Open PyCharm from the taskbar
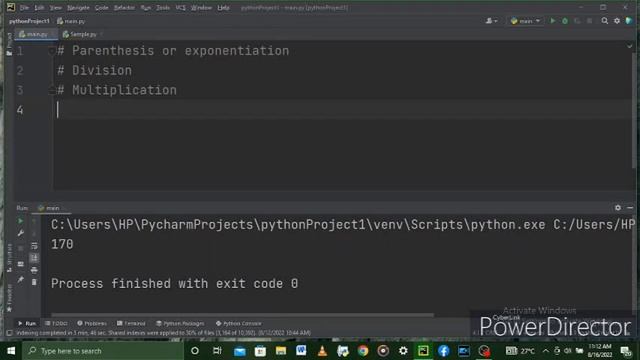640x360 pixels. pos(423,351)
